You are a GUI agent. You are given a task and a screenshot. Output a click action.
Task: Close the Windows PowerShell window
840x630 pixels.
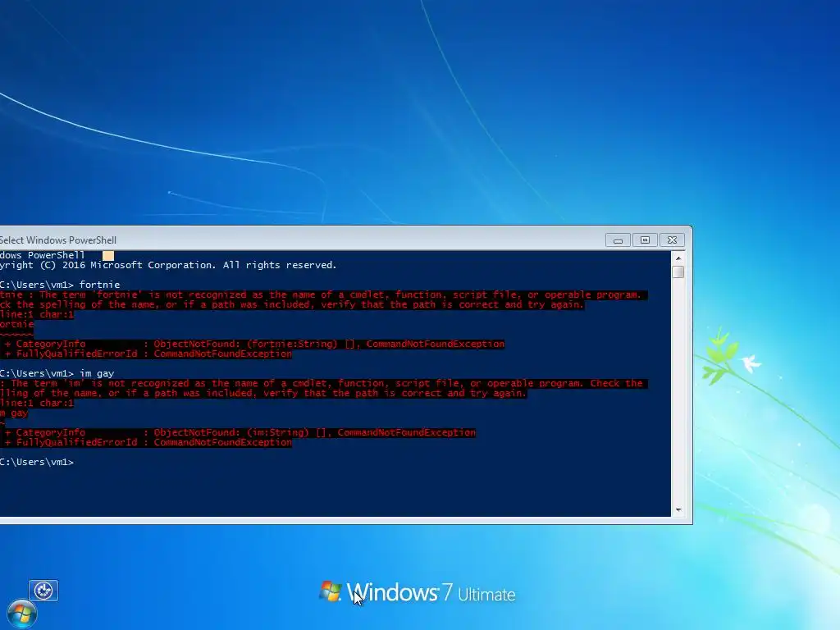pyautogui.click(x=673, y=240)
